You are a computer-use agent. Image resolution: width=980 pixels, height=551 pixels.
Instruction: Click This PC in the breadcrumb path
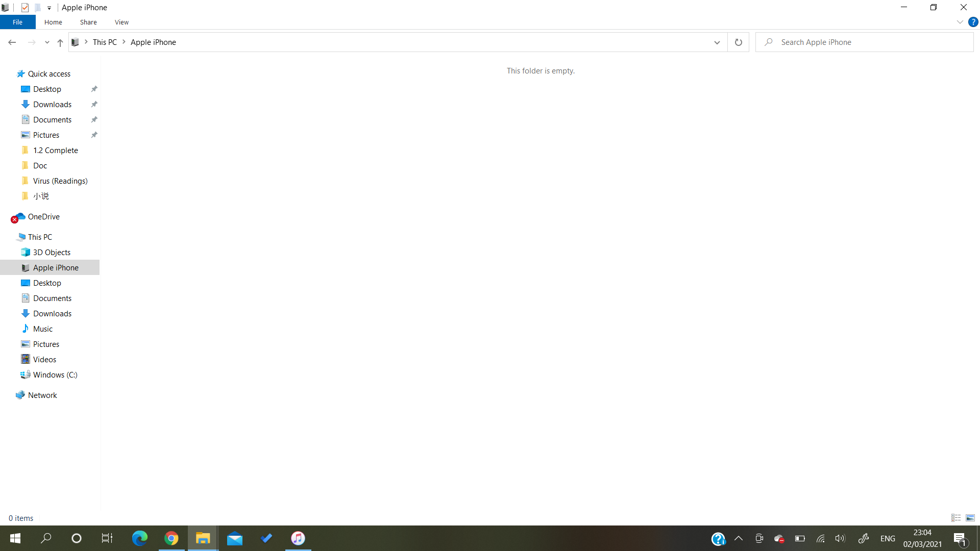click(105, 42)
